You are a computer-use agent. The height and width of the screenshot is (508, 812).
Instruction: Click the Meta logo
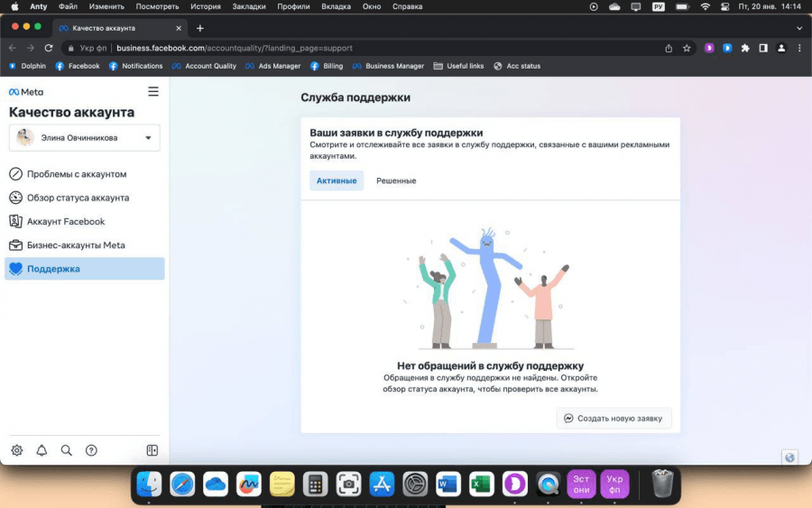[x=26, y=92]
